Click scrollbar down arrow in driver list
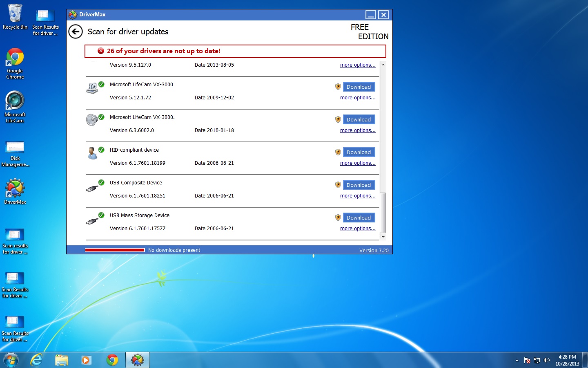 tap(383, 237)
